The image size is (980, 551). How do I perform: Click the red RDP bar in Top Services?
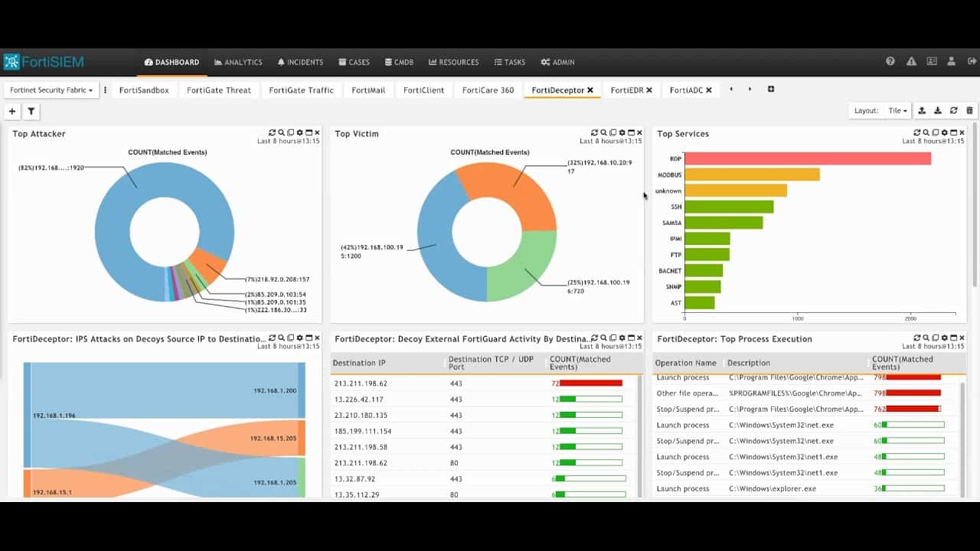[x=808, y=158]
